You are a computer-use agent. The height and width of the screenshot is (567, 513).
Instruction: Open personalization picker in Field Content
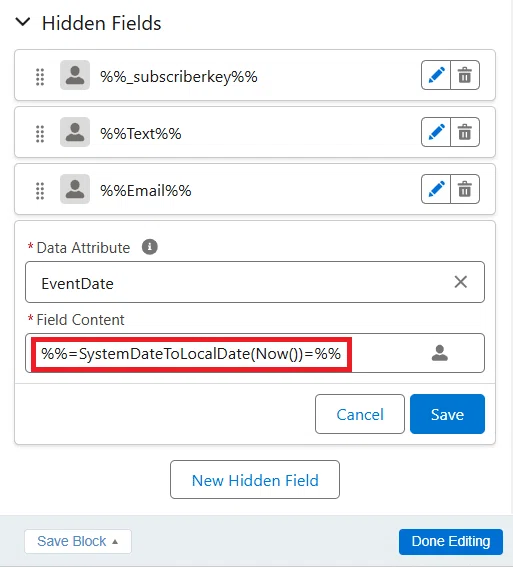pos(440,353)
